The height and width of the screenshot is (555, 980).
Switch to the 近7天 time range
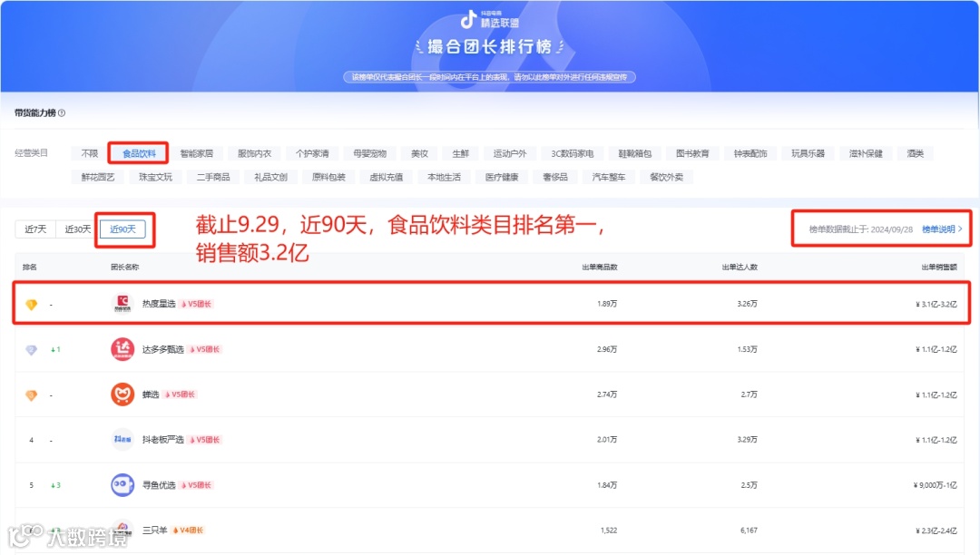pos(35,229)
